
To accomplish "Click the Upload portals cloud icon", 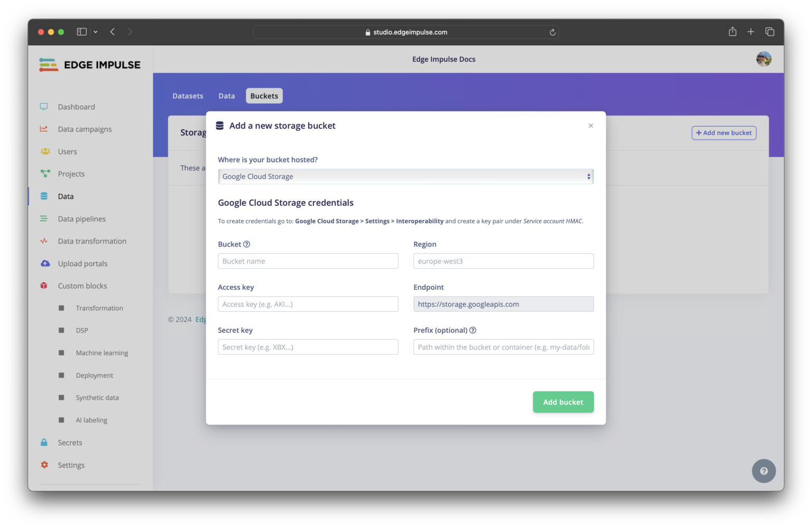I will 45,263.
